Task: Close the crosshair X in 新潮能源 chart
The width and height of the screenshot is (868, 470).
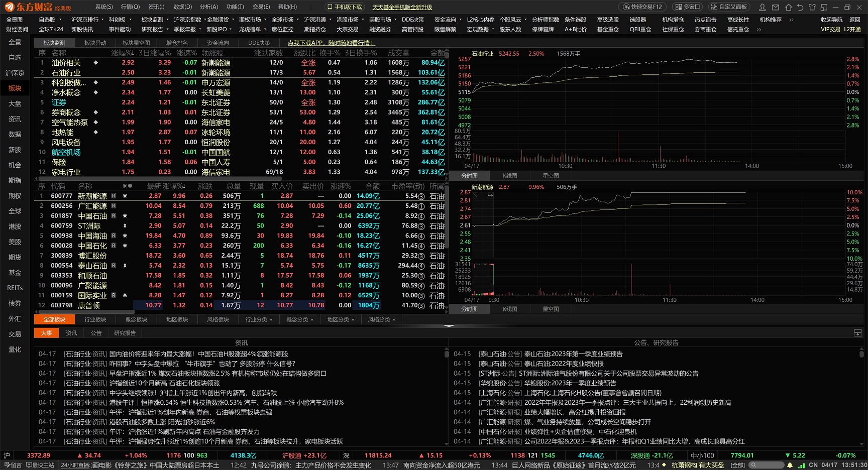Action: 475,195
